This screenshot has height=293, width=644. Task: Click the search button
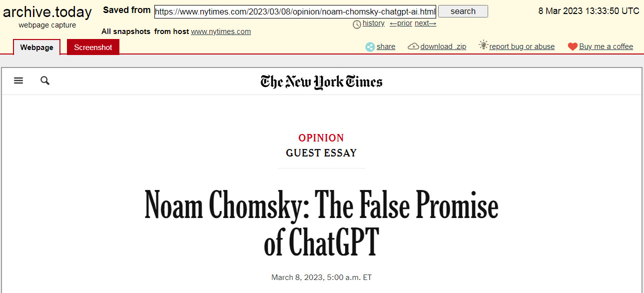(x=463, y=11)
